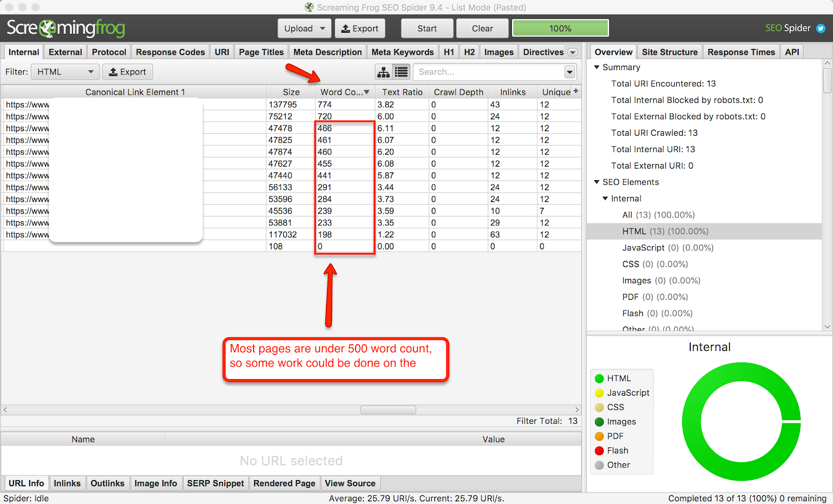This screenshot has width=833, height=504.
Task: Open the URI tab
Action: (222, 52)
